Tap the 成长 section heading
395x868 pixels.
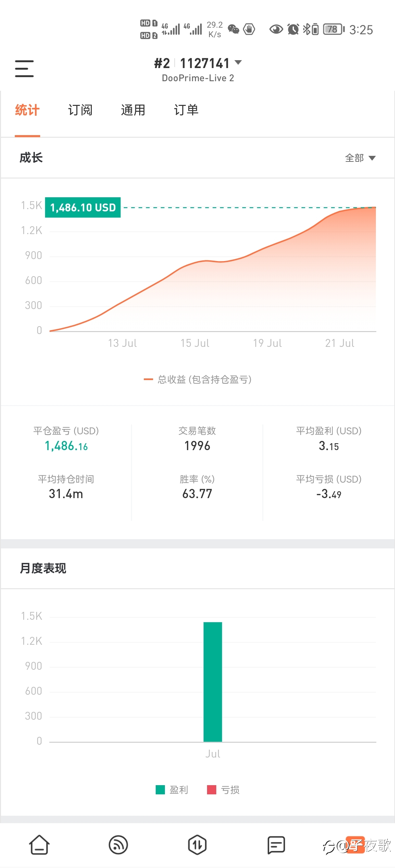(x=31, y=158)
